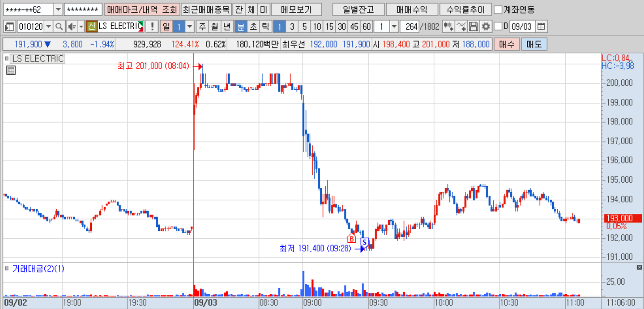Expand the custom interval dropdown arrow
The width and height of the screenshot is (644, 309).
tap(394, 27)
